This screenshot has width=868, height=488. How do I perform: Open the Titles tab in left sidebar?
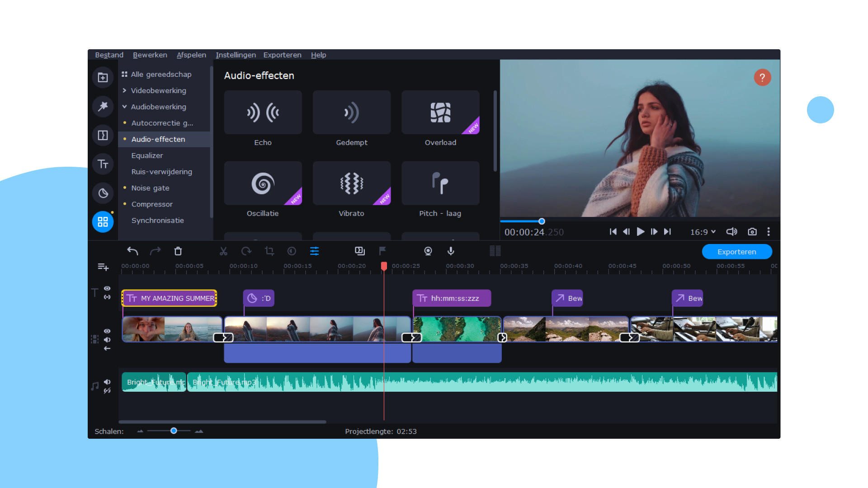click(103, 164)
